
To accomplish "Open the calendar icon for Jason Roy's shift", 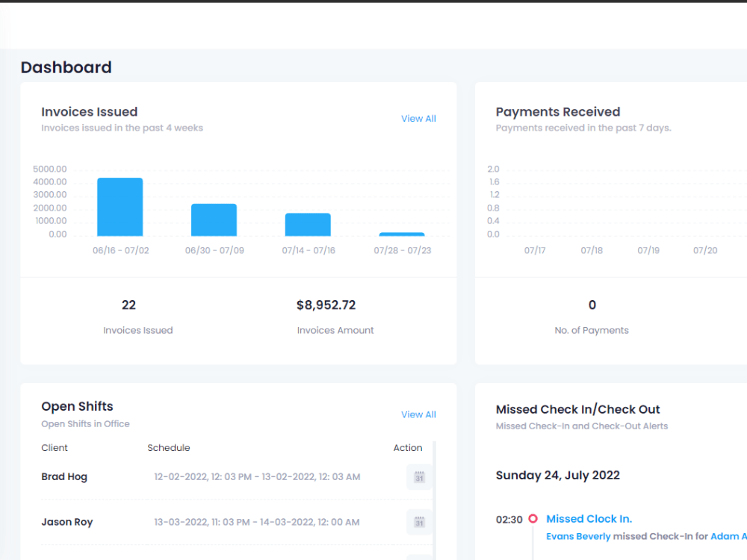I will pyautogui.click(x=419, y=522).
